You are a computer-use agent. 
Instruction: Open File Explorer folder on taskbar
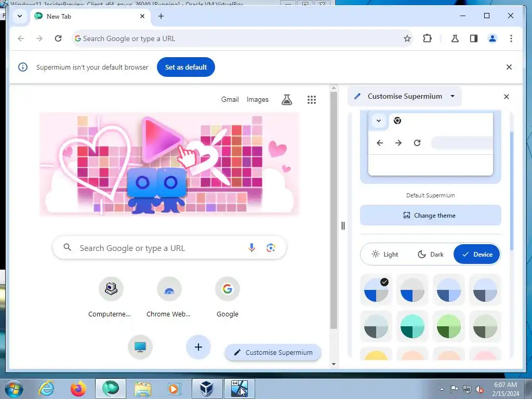(x=143, y=389)
